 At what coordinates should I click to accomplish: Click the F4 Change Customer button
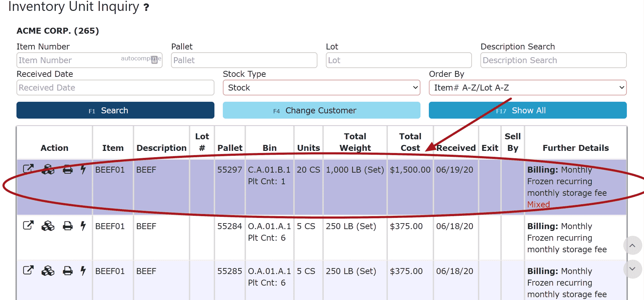point(321,110)
